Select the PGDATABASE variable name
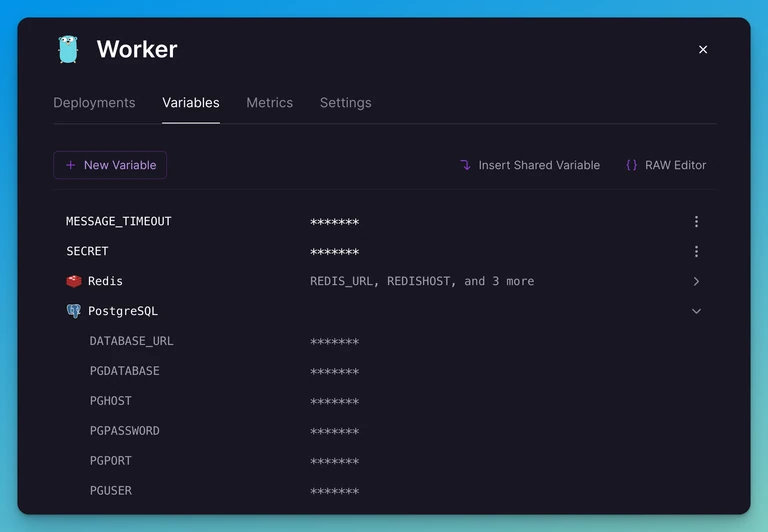 coord(124,371)
